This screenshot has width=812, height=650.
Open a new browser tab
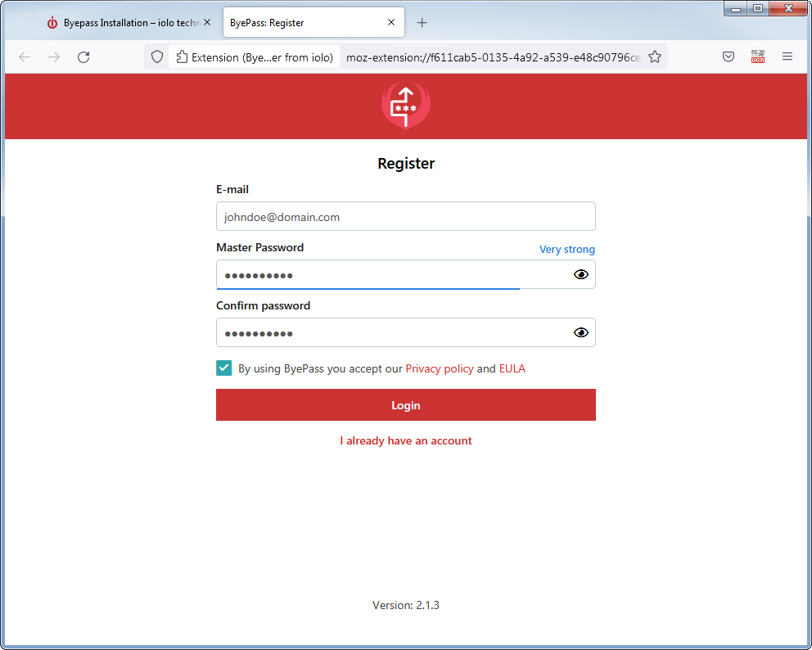tap(422, 23)
